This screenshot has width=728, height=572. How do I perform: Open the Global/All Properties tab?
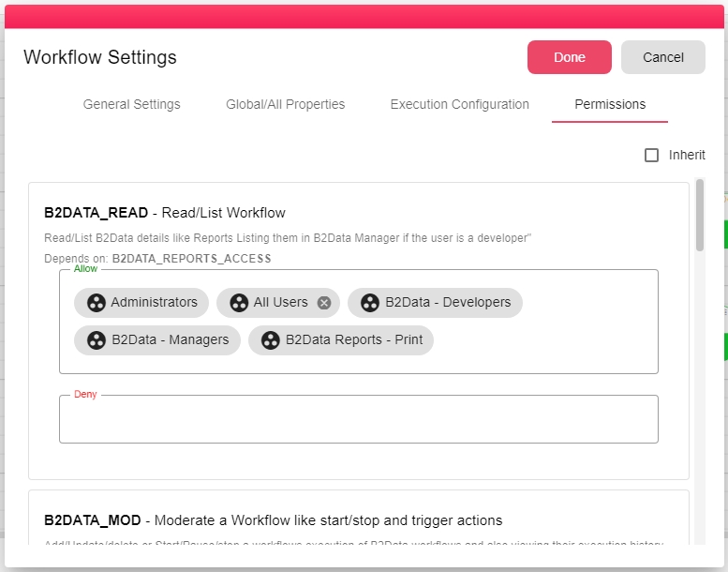tap(286, 105)
